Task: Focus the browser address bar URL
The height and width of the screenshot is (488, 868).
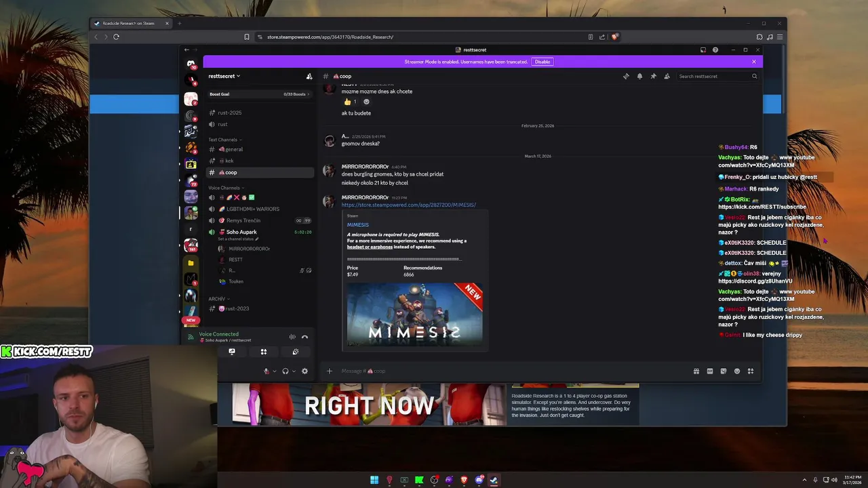Action: point(330,37)
